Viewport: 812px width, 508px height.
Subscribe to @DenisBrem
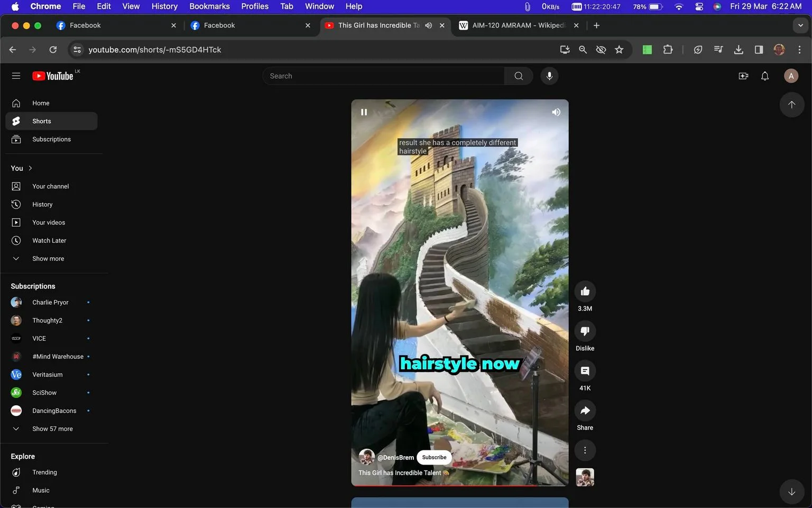[x=434, y=457]
